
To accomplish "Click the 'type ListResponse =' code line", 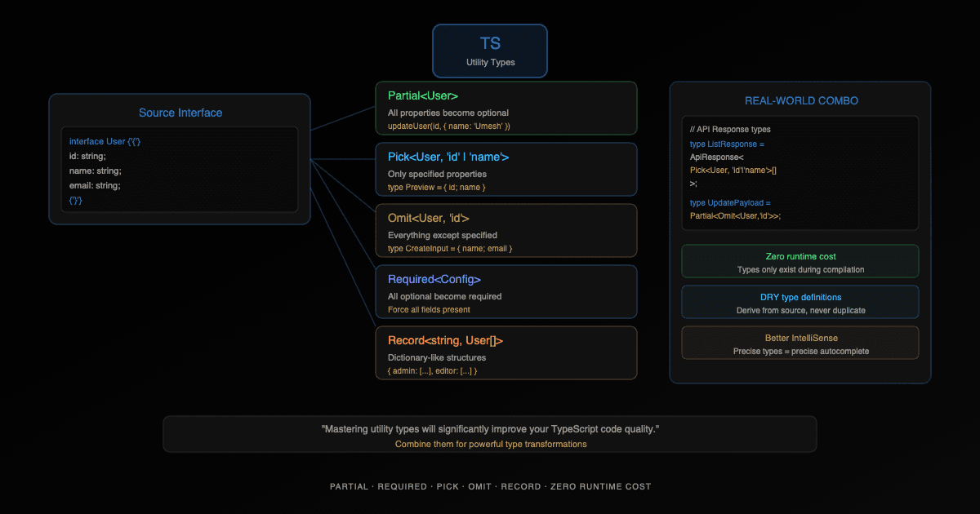I will click(x=727, y=144).
